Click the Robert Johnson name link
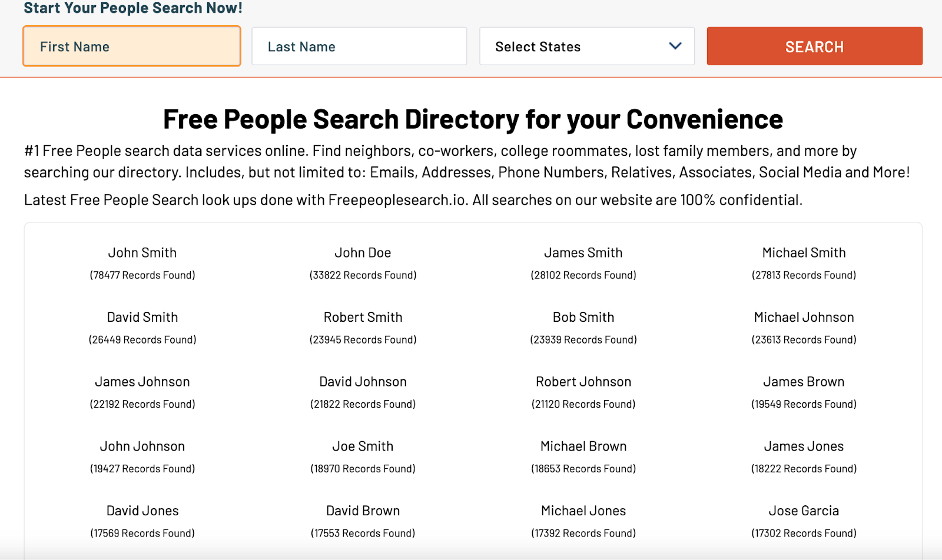This screenshot has height=560, width=942. click(x=583, y=382)
